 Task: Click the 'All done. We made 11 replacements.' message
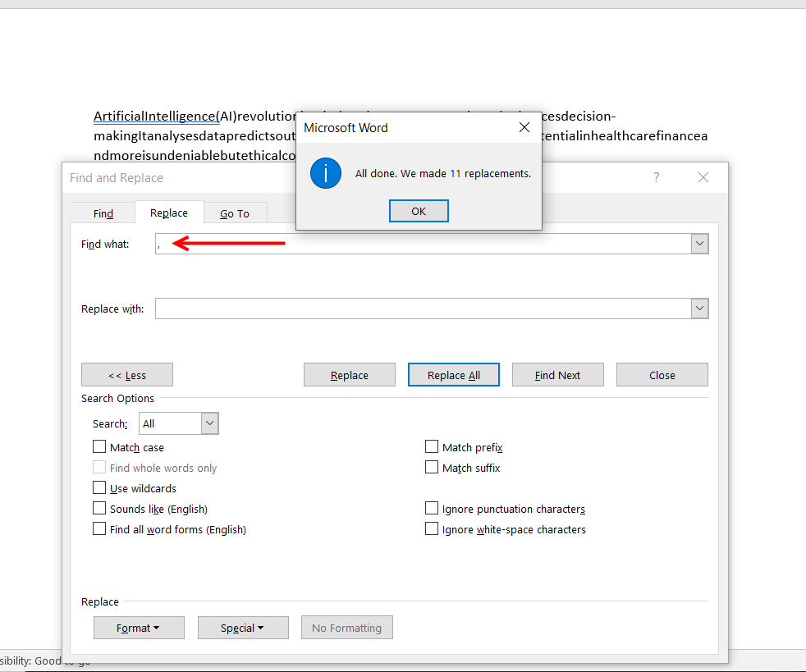[443, 174]
